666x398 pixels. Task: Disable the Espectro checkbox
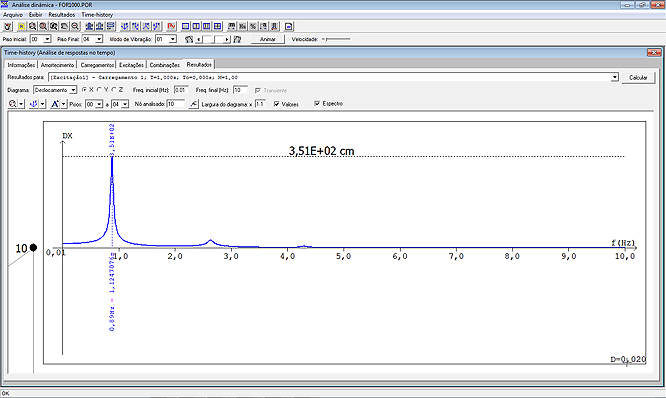click(317, 104)
